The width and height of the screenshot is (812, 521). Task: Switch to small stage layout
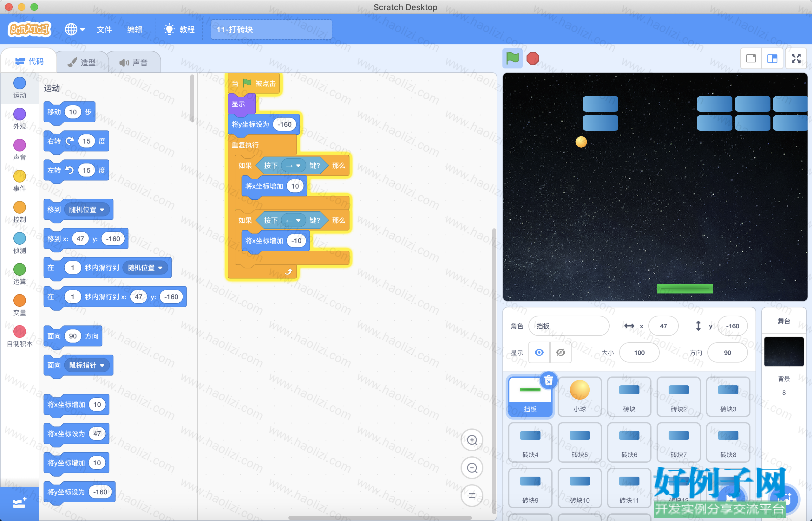click(751, 59)
